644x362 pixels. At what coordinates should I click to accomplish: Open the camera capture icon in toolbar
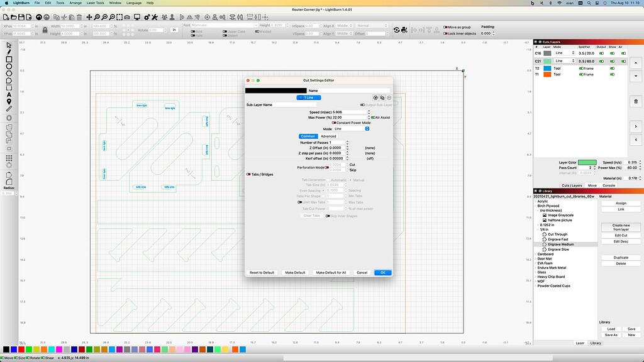click(127, 17)
